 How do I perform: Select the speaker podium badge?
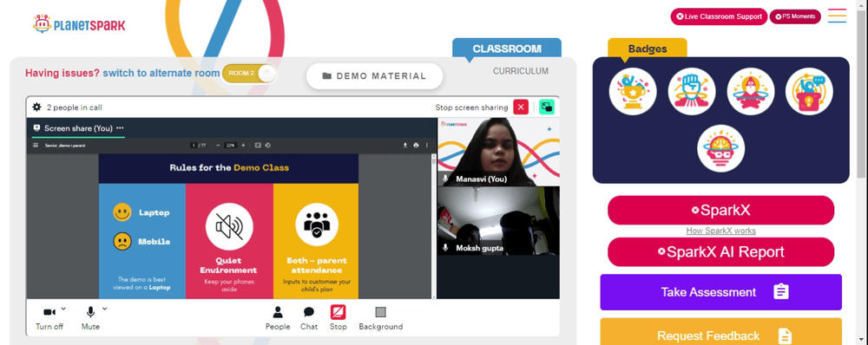809,91
